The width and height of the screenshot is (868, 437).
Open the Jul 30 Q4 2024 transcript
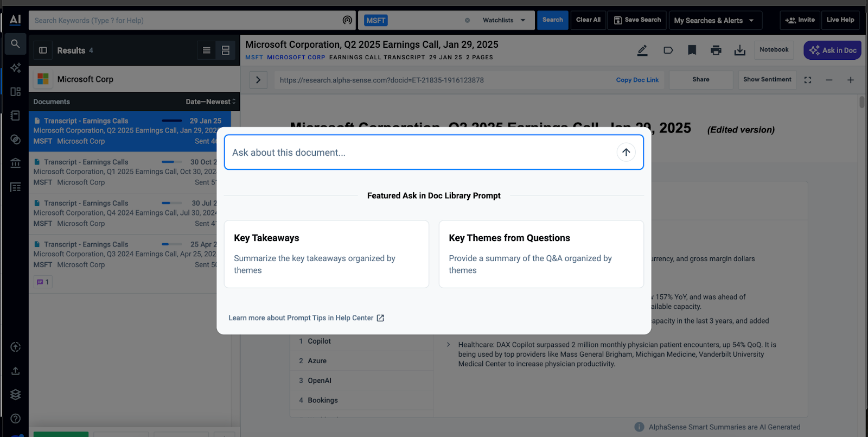click(123, 214)
